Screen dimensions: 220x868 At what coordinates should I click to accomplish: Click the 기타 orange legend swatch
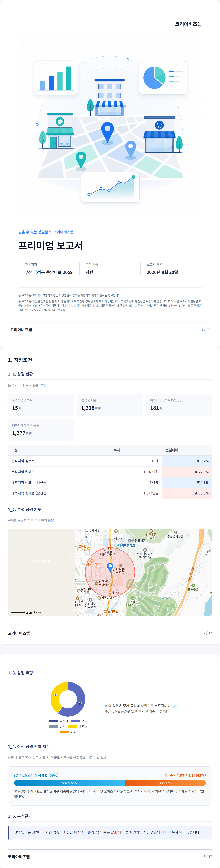[x=64, y=732]
